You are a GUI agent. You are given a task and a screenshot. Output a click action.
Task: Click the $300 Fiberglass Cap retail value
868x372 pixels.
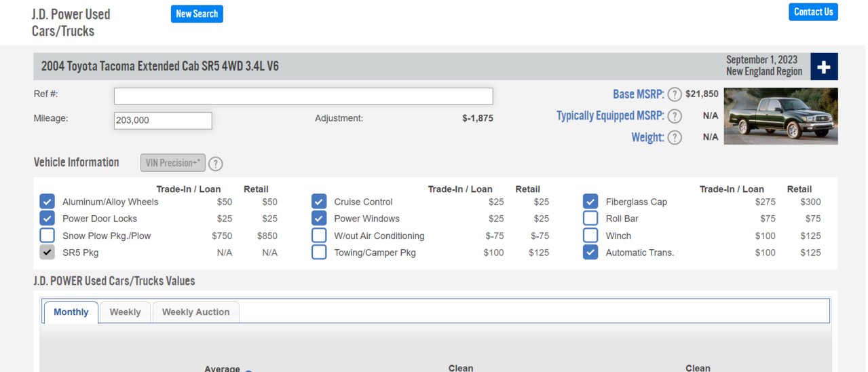810,202
